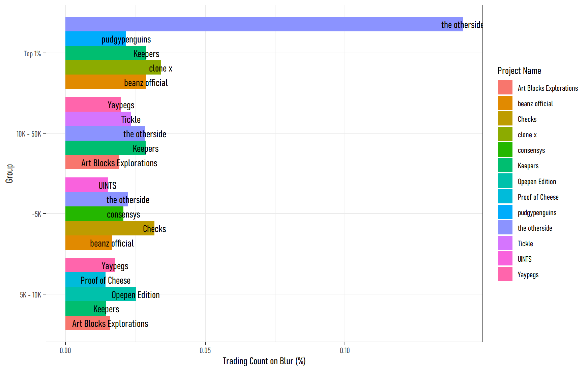Click the Tickle legend color swatch

coord(505,243)
